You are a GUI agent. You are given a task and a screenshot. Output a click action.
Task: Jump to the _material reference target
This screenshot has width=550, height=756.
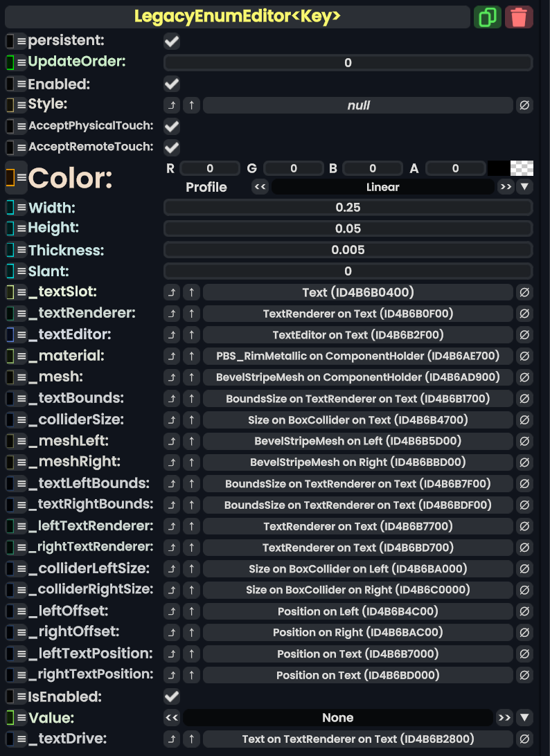[171, 356]
